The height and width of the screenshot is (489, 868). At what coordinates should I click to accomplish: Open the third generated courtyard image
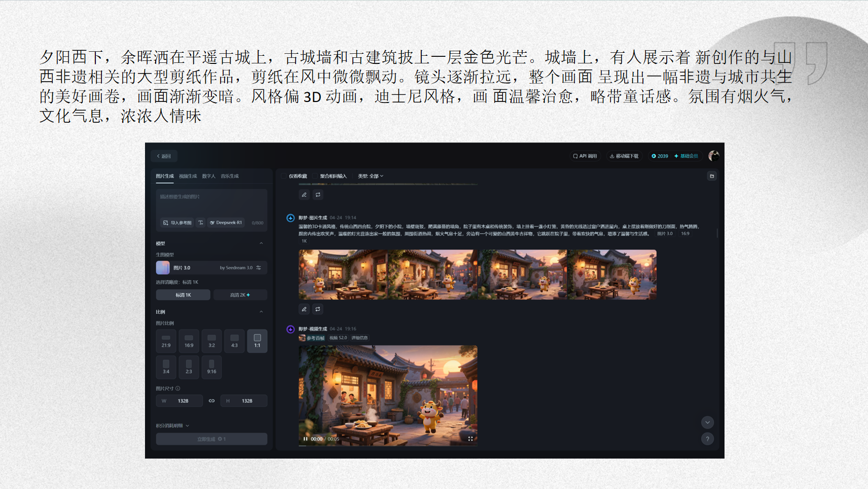coord(522,274)
